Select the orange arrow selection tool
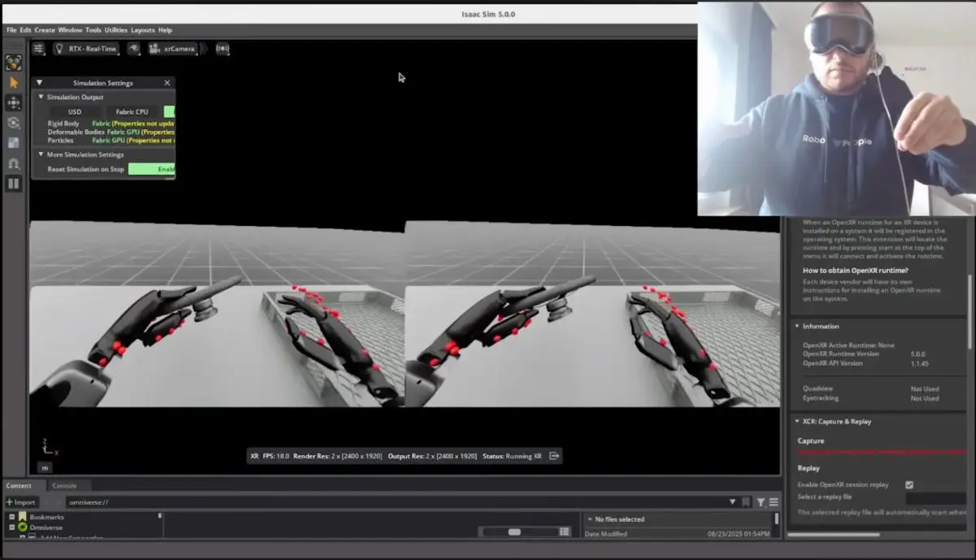This screenshot has height=560, width=976. pyautogui.click(x=14, y=82)
